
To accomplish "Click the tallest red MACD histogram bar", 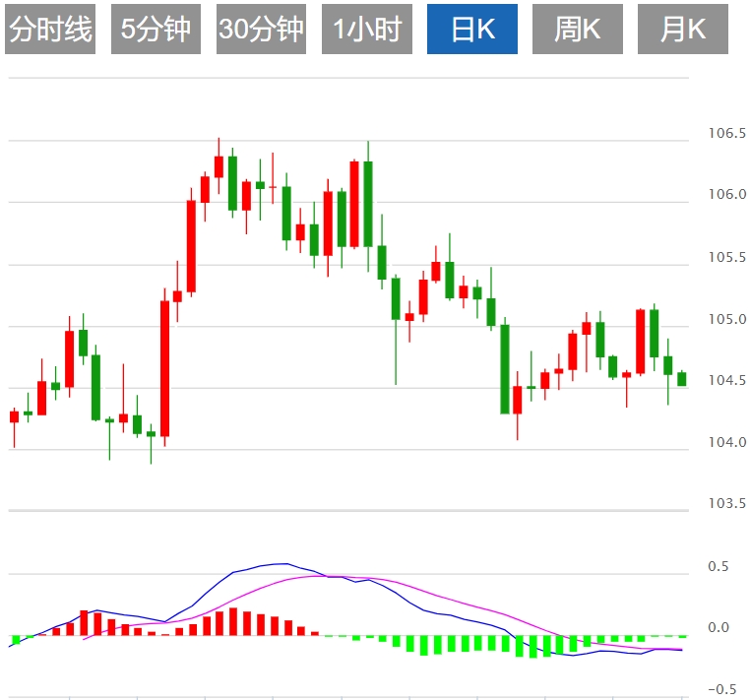I will [x=233, y=621].
